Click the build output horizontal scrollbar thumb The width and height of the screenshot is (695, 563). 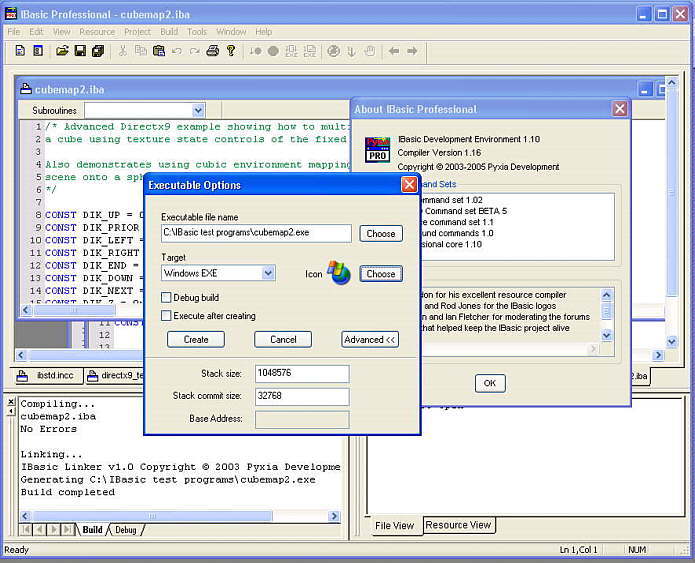click(153, 516)
